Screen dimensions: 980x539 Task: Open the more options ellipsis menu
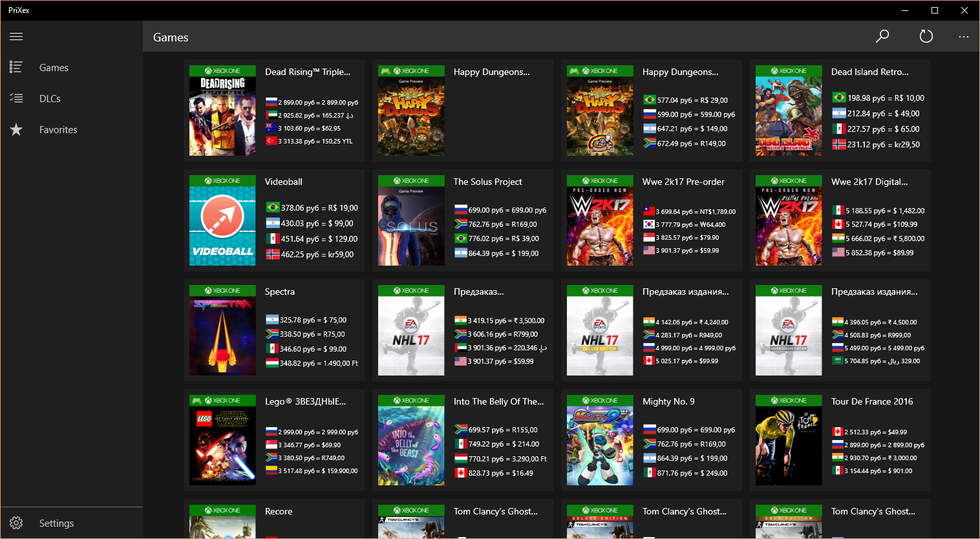pyautogui.click(x=963, y=37)
